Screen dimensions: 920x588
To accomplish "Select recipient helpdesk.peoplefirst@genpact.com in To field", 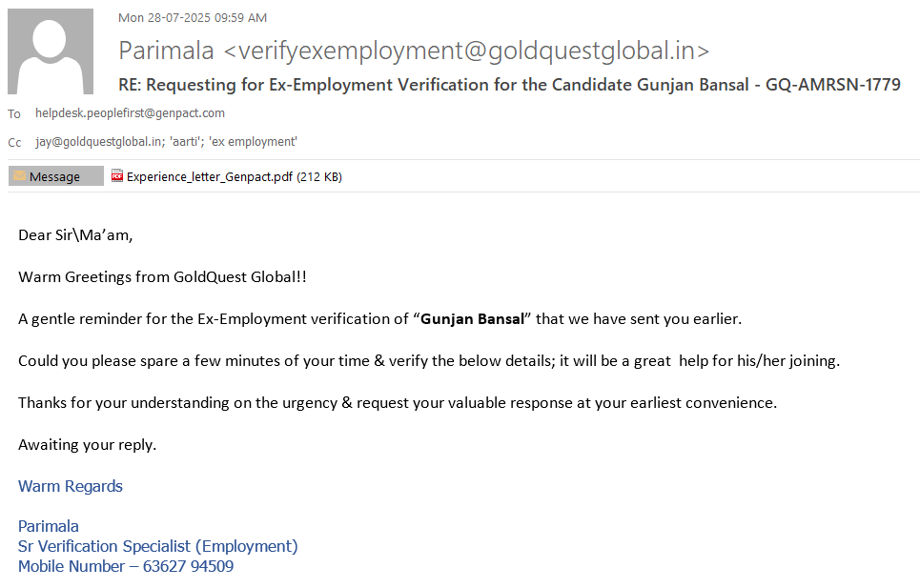I will pos(130,113).
